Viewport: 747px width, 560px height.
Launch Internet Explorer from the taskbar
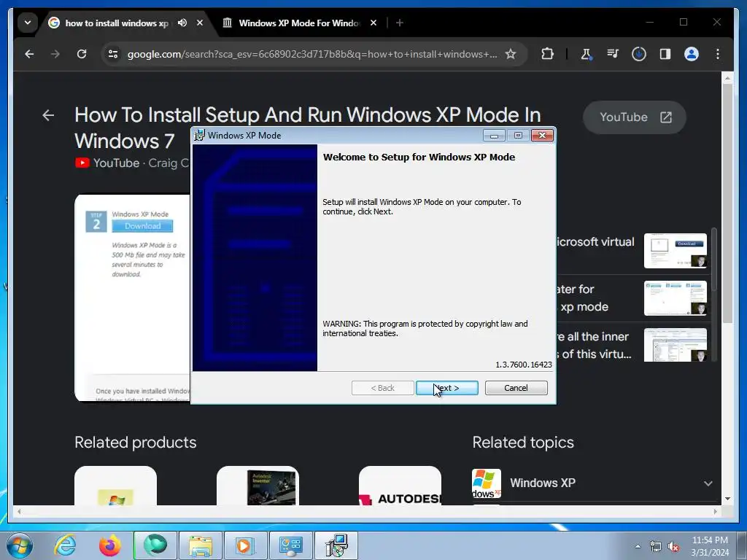pyautogui.click(x=65, y=545)
